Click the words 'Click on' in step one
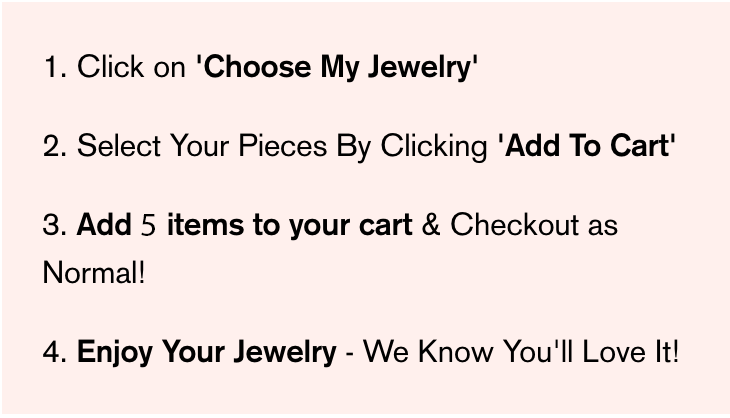730x418 pixels. click(x=131, y=67)
